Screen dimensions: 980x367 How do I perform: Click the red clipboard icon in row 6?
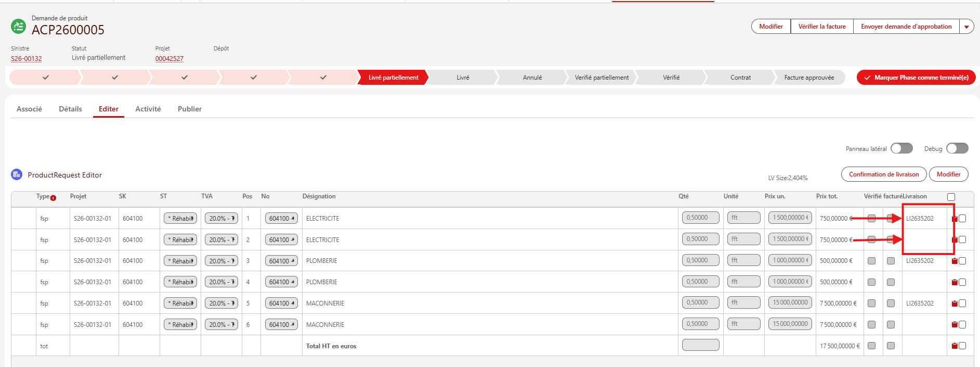pos(955,325)
